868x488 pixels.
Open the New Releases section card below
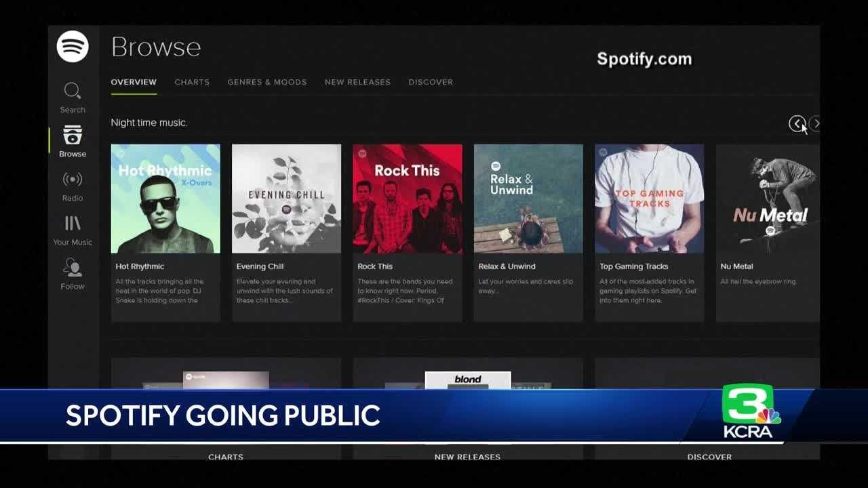468,409
